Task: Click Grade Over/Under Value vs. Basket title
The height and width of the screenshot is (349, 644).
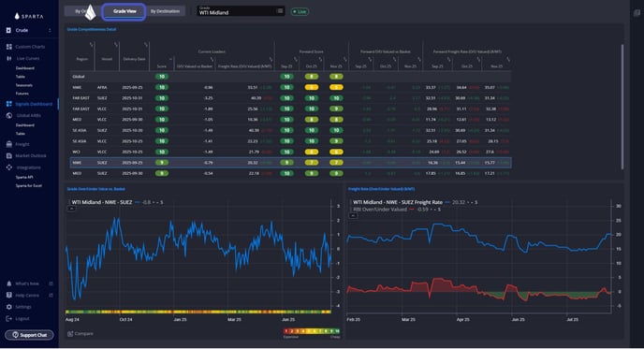Action: [x=96, y=189]
